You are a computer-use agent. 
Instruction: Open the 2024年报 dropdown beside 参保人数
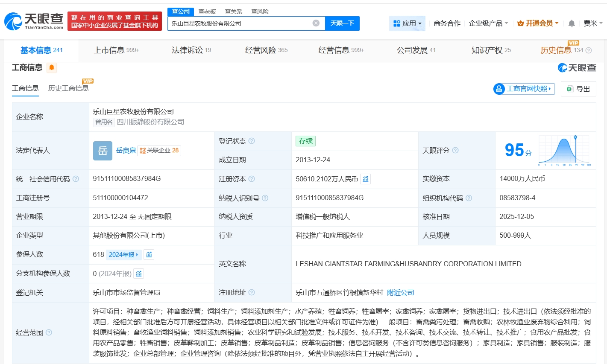click(123, 254)
